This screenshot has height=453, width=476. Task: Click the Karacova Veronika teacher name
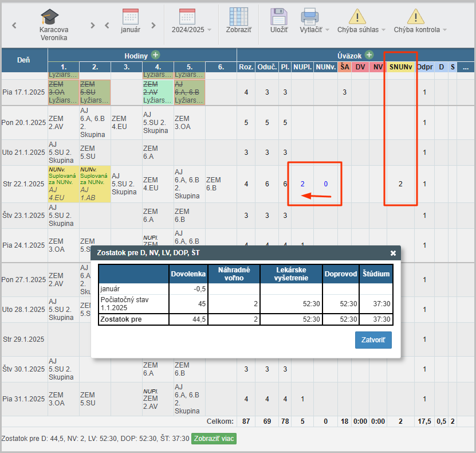[54, 34]
